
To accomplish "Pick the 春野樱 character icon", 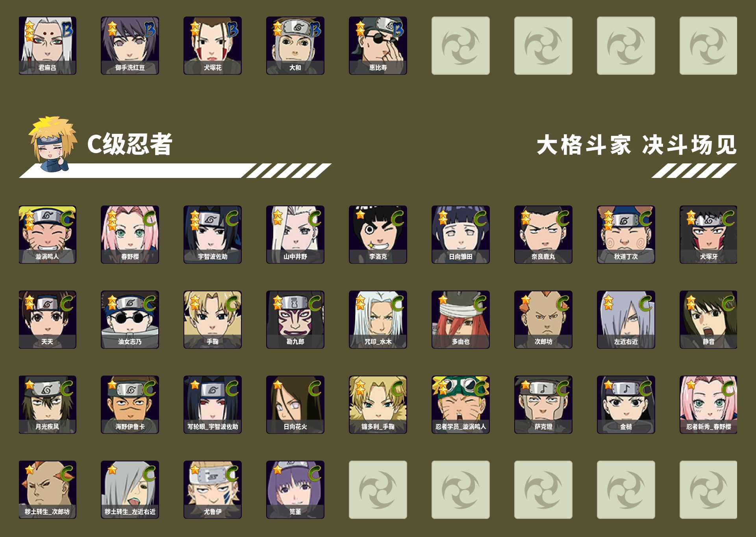I will [x=130, y=235].
